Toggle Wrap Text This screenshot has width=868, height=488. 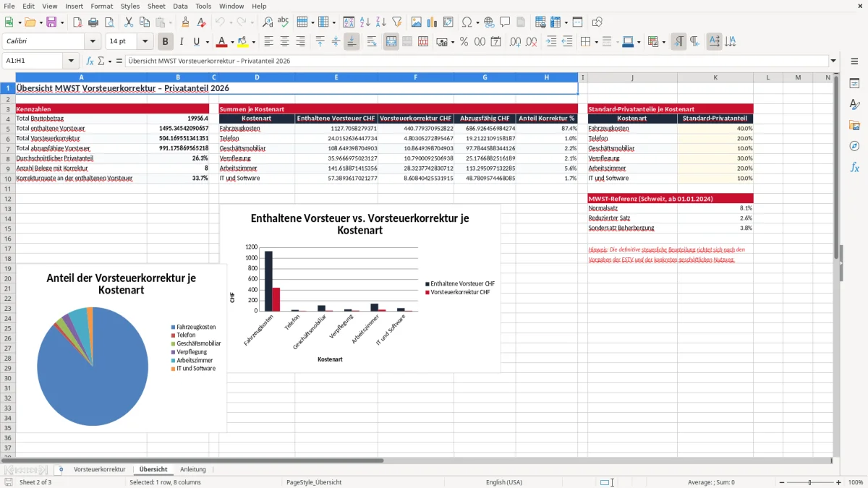point(372,42)
